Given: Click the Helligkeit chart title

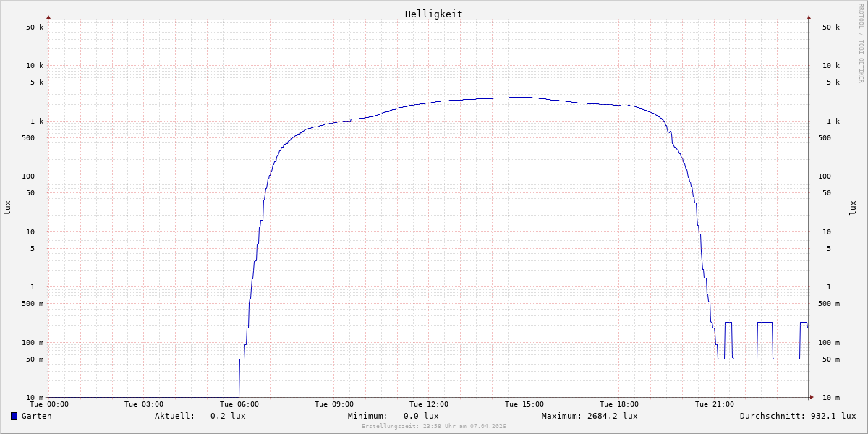Looking at the screenshot, I should pos(433,14).
